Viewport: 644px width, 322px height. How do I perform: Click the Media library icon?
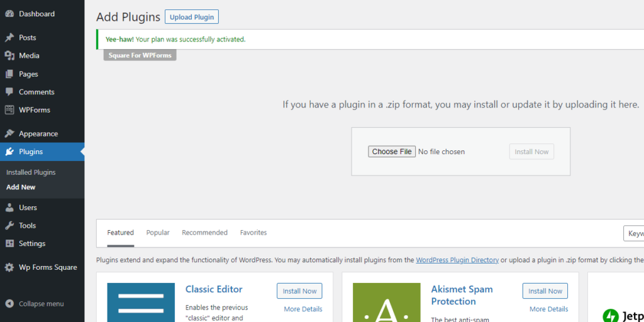tap(9, 55)
